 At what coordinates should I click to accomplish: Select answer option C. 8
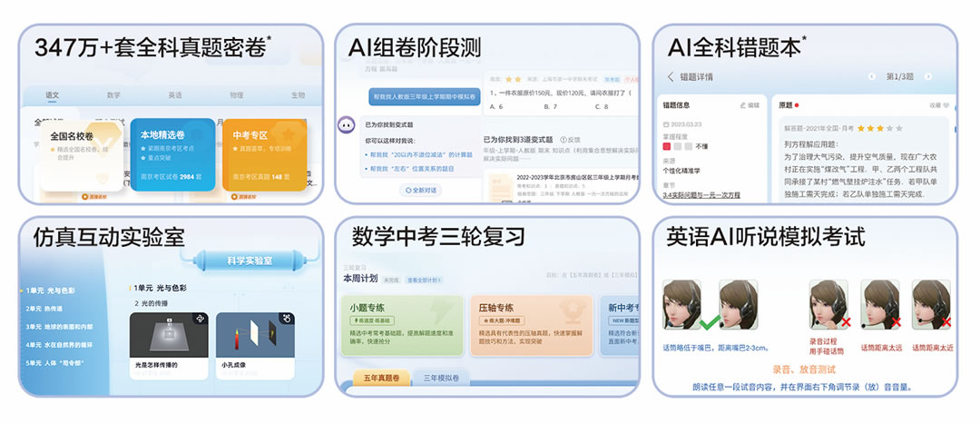click(602, 107)
